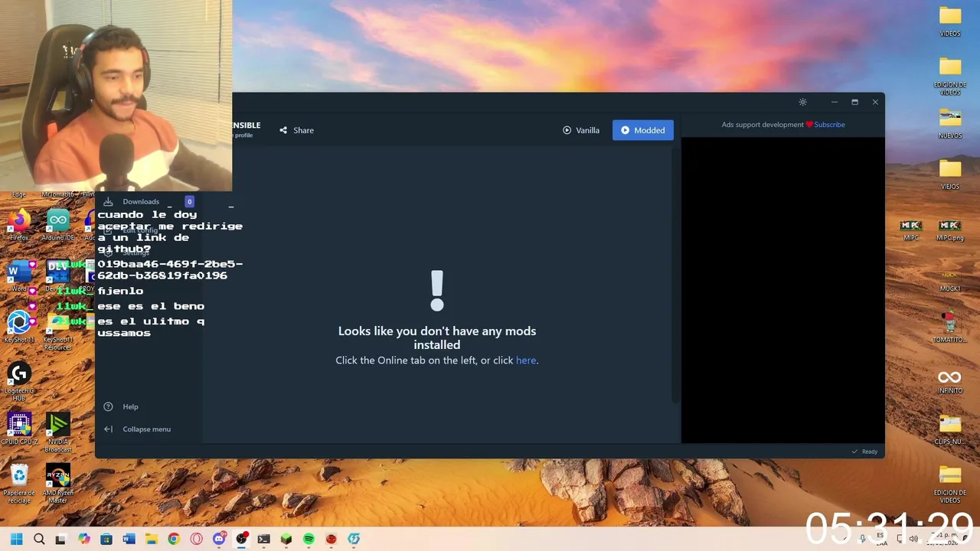Collapse the sidebar menu

pos(146,429)
